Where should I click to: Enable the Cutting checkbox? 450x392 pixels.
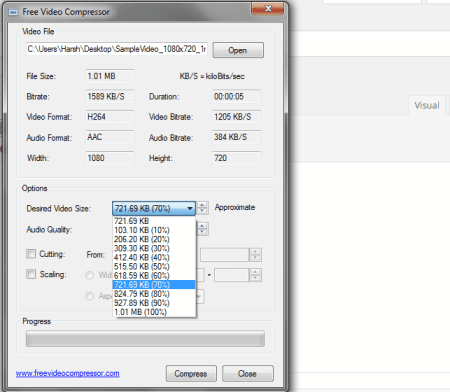click(31, 254)
